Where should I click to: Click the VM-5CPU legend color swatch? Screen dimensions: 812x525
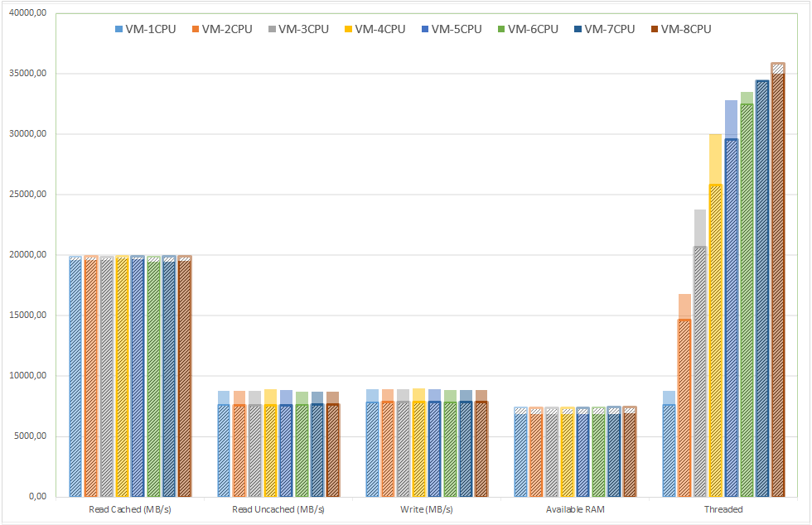click(x=424, y=30)
